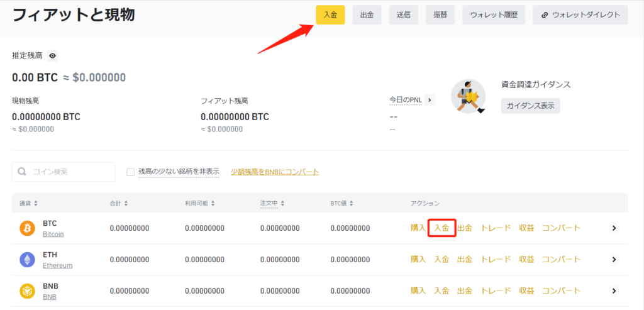
Task: Click the アクション column header
Action: [425, 203]
